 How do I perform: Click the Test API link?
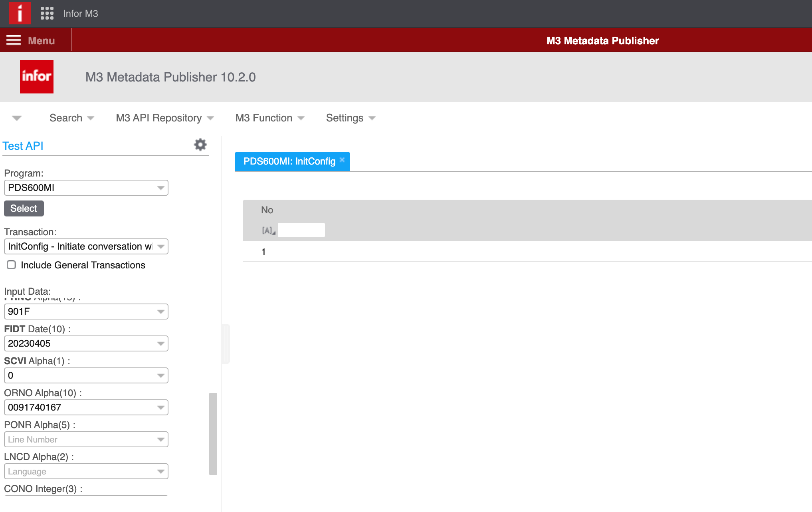coord(23,146)
